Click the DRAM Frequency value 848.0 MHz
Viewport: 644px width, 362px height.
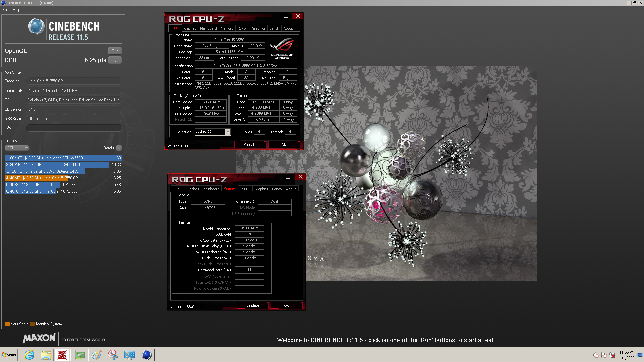(249, 228)
